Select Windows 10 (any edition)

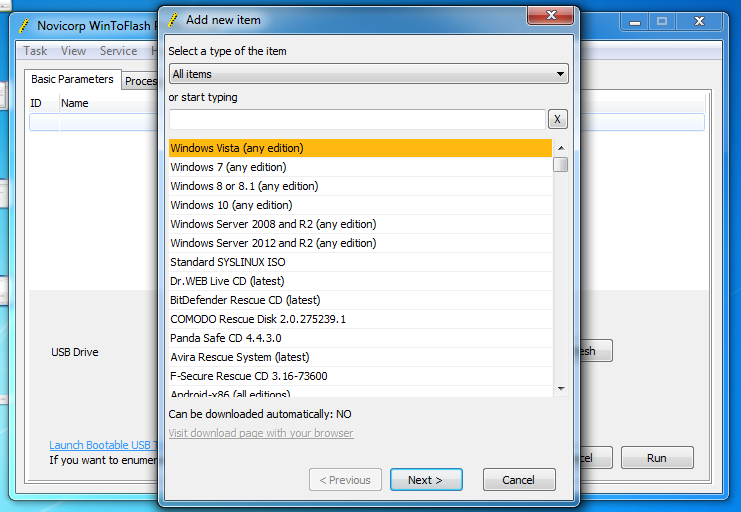(360, 205)
